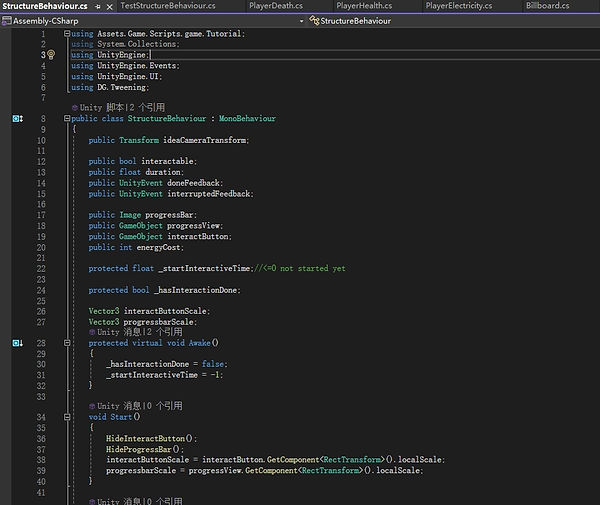Click the override margin icon on line 28

[x=18, y=343]
